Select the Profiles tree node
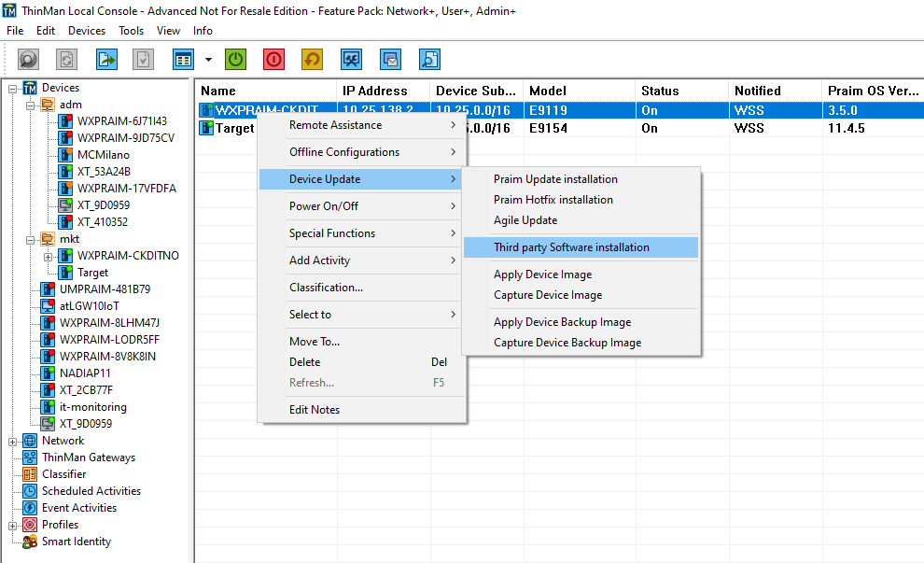 pyautogui.click(x=60, y=525)
